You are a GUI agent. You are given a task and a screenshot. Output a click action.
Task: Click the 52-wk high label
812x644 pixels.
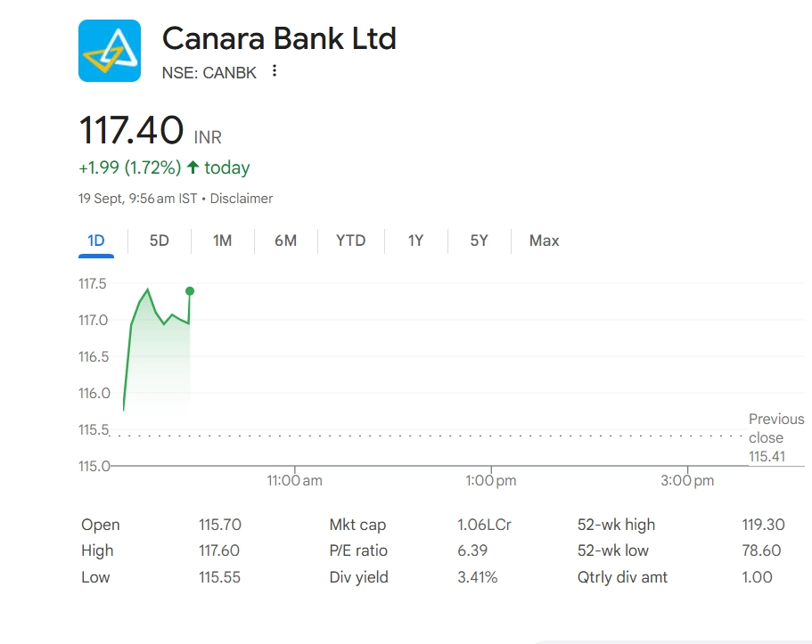click(616, 525)
